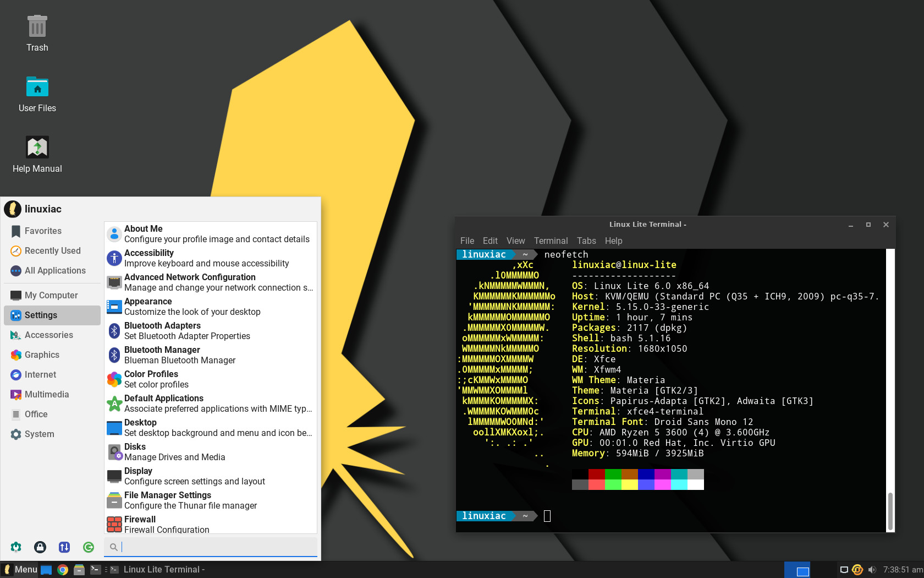Click Linux Lite Terminal taskbar window button
The height and width of the screenshot is (578, 924).
(x=157, y=570)
